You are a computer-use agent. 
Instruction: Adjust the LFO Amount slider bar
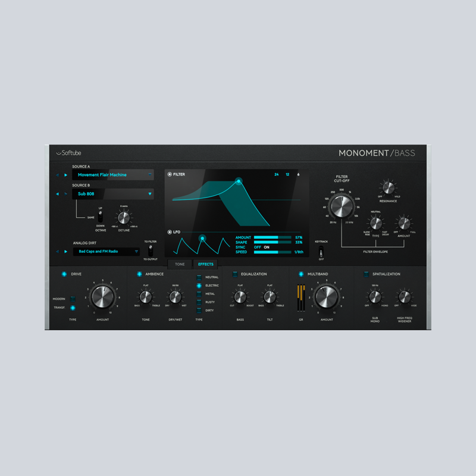point(273,237)
